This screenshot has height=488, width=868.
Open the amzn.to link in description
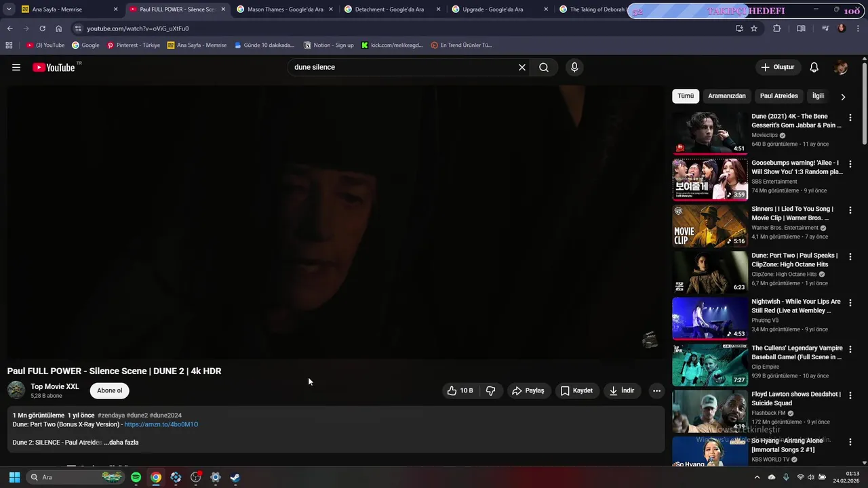[x=161, y=424]
